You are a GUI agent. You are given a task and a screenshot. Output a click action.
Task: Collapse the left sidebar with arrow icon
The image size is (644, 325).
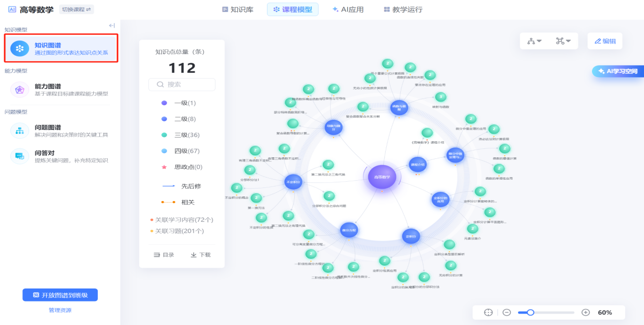point(111,26)
